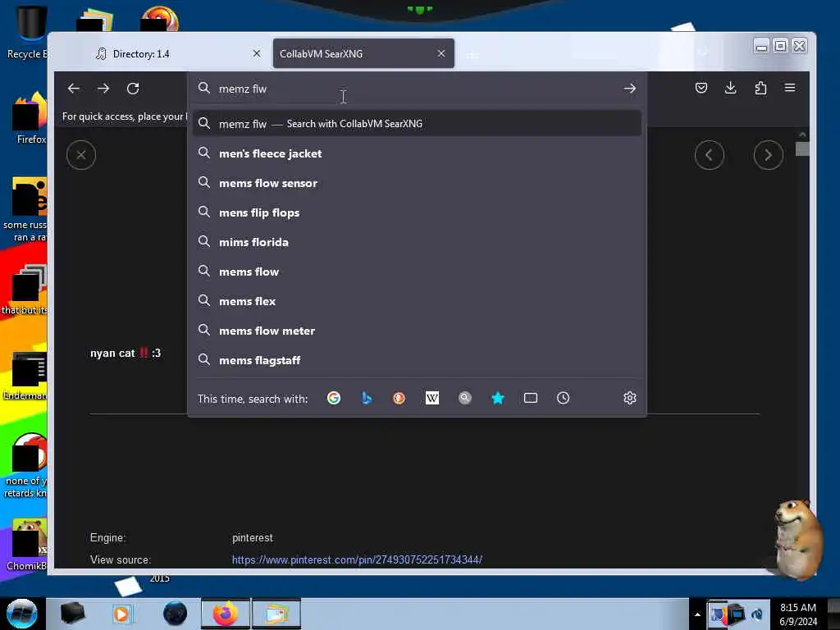
Task: Select 'memz flw — Search with CollabVM SearXNG'
Action: click(417, 124)
